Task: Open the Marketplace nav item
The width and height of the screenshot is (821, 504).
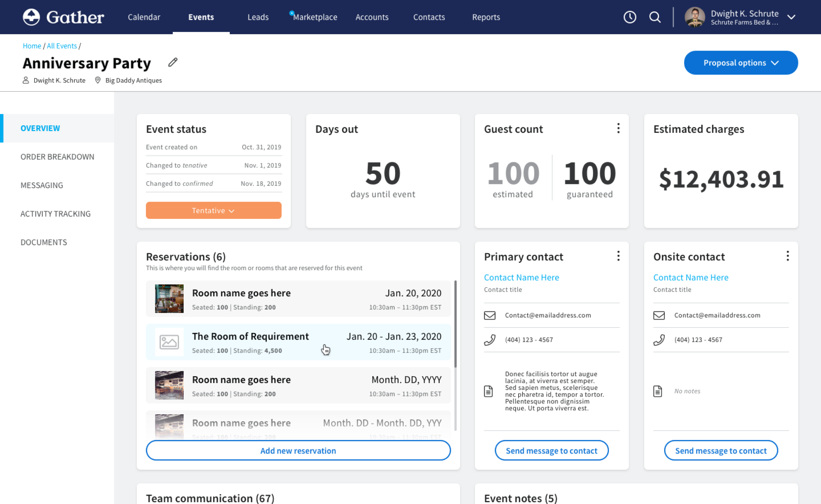Action: coord(315,17)
